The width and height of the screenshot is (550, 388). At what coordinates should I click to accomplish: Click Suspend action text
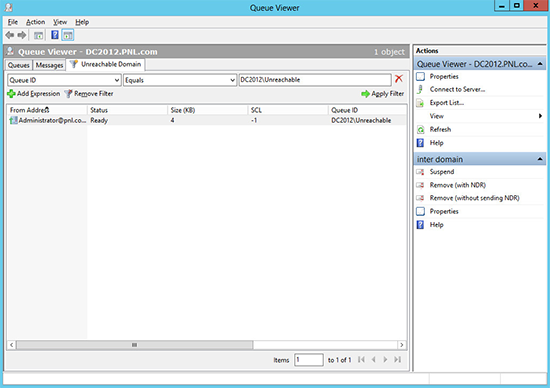[x=442, y=172]
